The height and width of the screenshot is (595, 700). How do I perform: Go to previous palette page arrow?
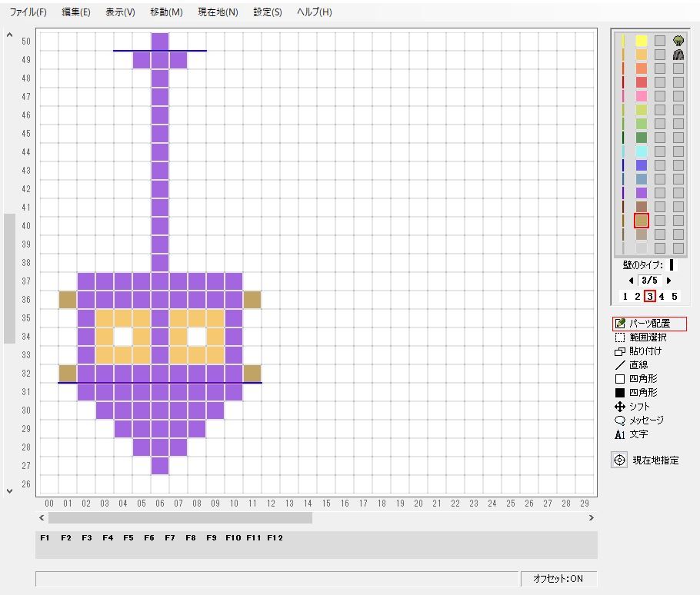[631, 281]
